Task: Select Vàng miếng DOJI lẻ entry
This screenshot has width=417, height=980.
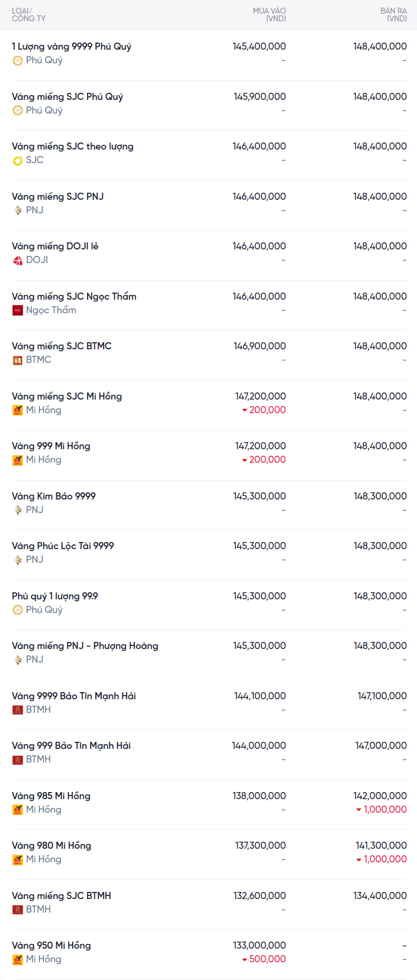Action: 55,246
